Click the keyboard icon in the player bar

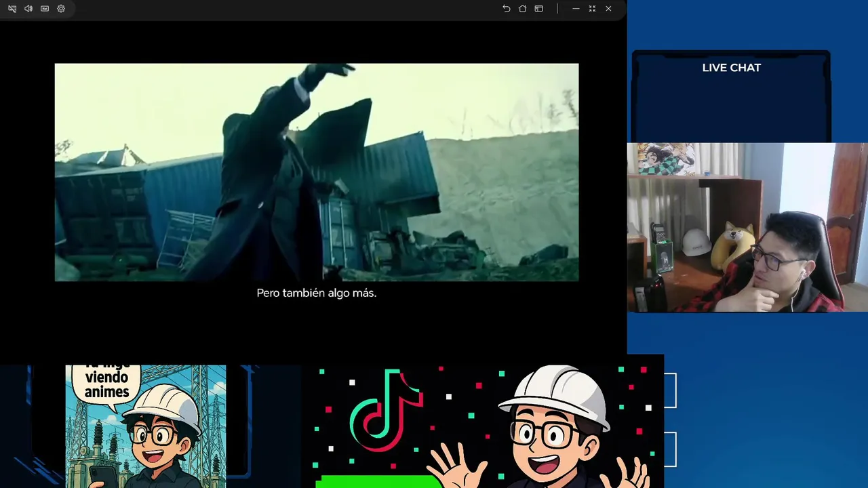pyautogui.click(x=45, y=9)
